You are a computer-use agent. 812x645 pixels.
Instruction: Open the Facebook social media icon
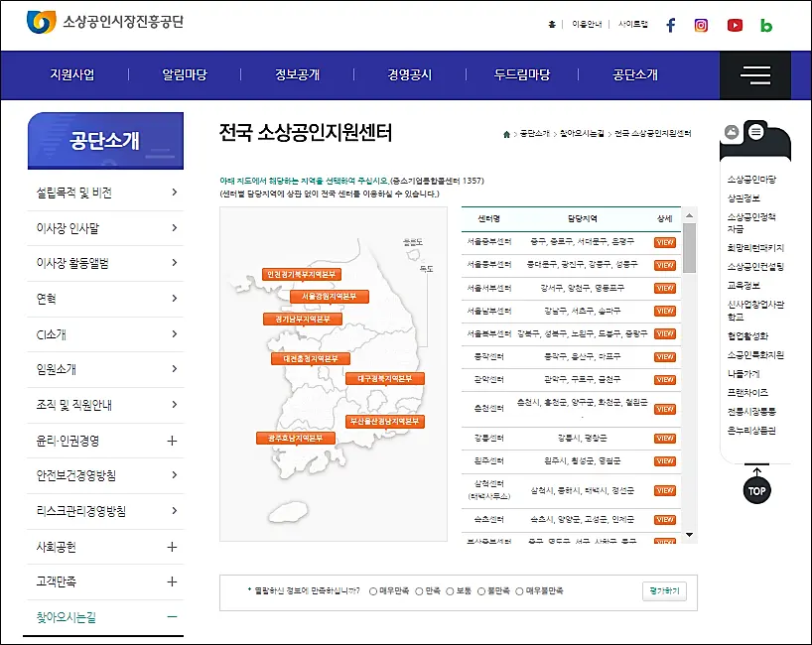tap(670, 25)
